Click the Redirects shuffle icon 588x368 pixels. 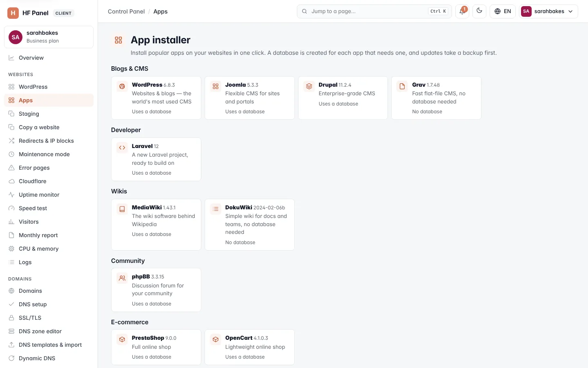[11, 141]
